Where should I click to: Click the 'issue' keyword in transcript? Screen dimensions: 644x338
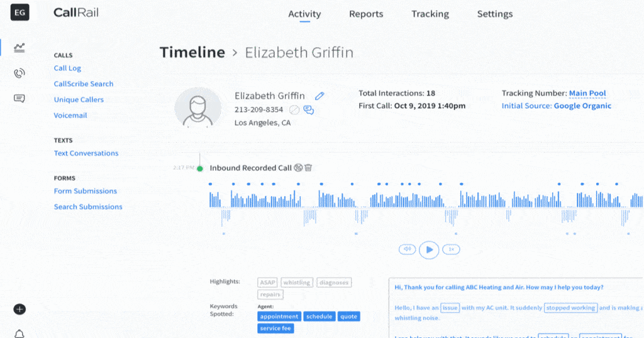pos(450,308)
